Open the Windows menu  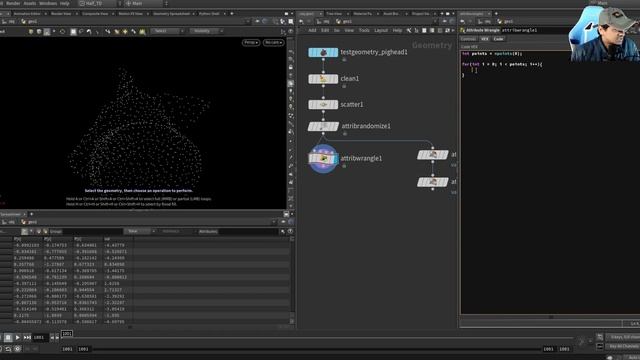click(x=48, y=3)
